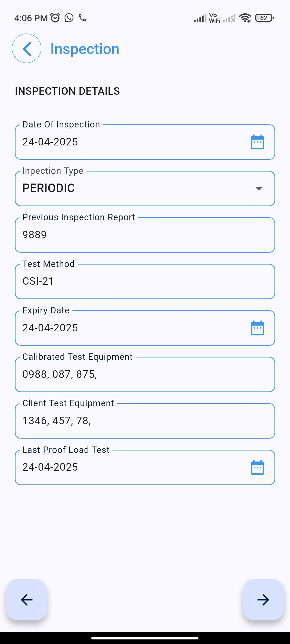This screenshot has width=290, height=644.
Task: Tap the circular back chevron icon
Action: click(x=27, y=49)
